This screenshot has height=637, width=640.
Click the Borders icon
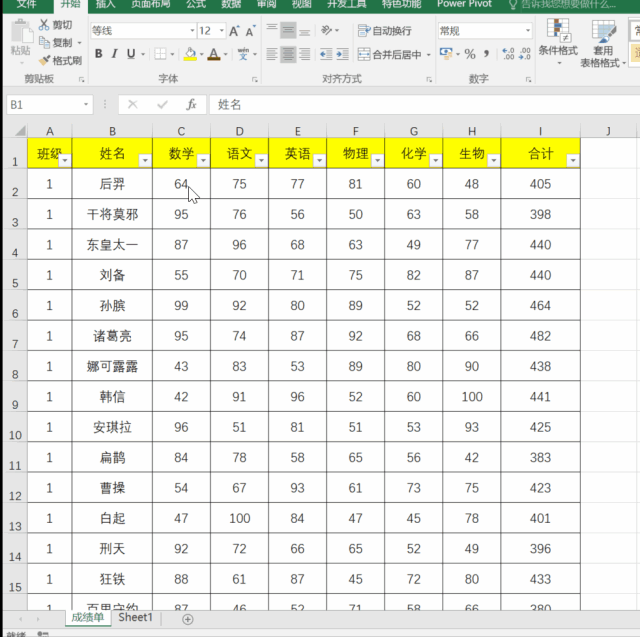[x=160, y=54]
